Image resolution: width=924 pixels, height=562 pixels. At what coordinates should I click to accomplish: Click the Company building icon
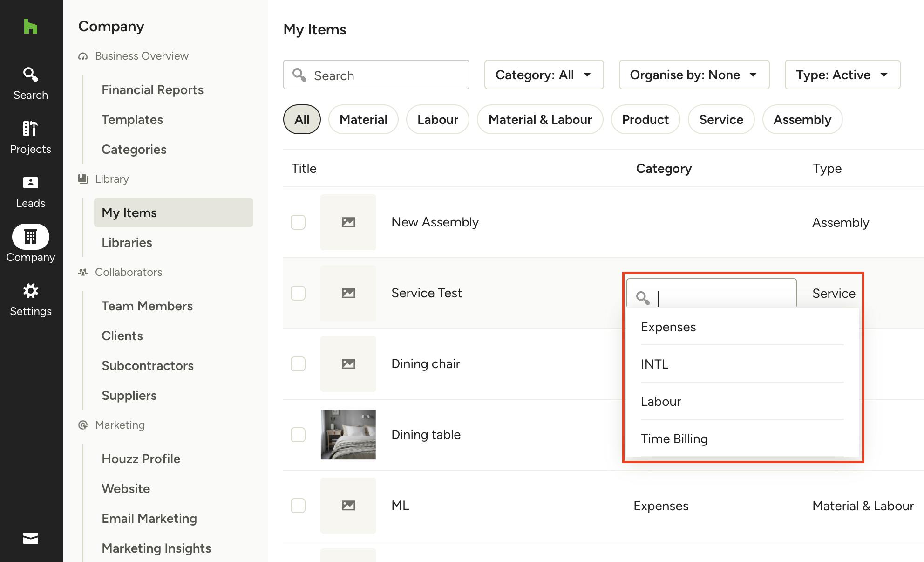(x=31, y=237)
